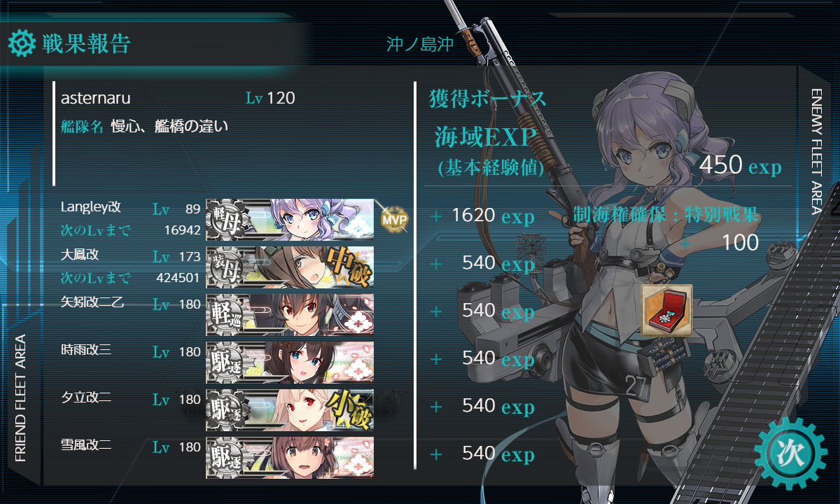Click the 沖ノ島沖 map name heading
The height and width of the screenshot is (504, 840).
(420, 45)
